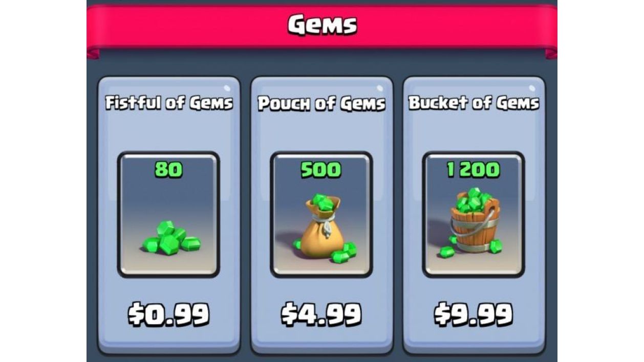The image size is (644, 362).
Task: Click the Fistful of Gems title
Action: click(x=169, y=102)
